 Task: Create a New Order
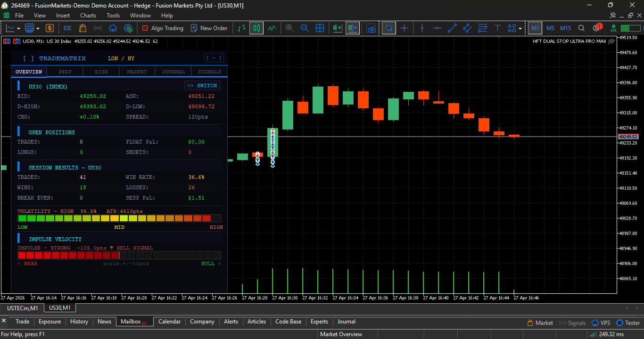coord(209,28)
